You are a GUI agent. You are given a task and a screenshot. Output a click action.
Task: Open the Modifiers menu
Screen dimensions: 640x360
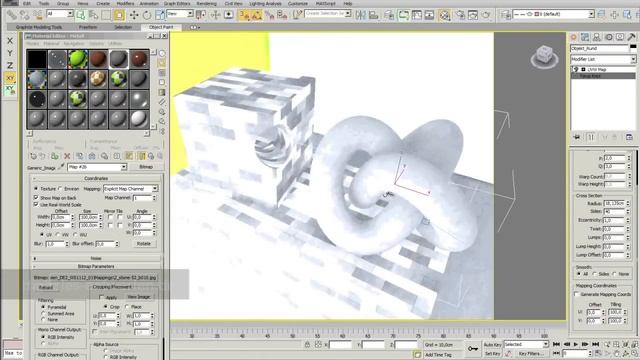(125, 3)
